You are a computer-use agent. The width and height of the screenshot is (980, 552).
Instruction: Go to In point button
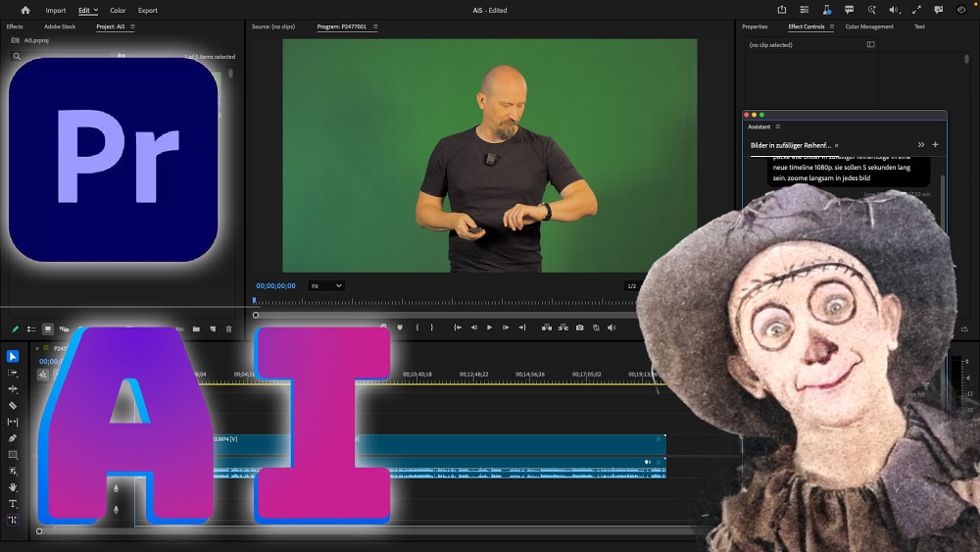458,327
